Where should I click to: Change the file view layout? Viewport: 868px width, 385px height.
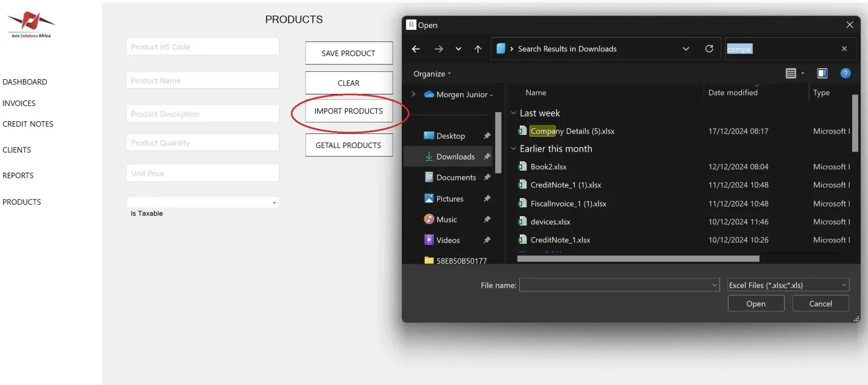coord(791,74)
